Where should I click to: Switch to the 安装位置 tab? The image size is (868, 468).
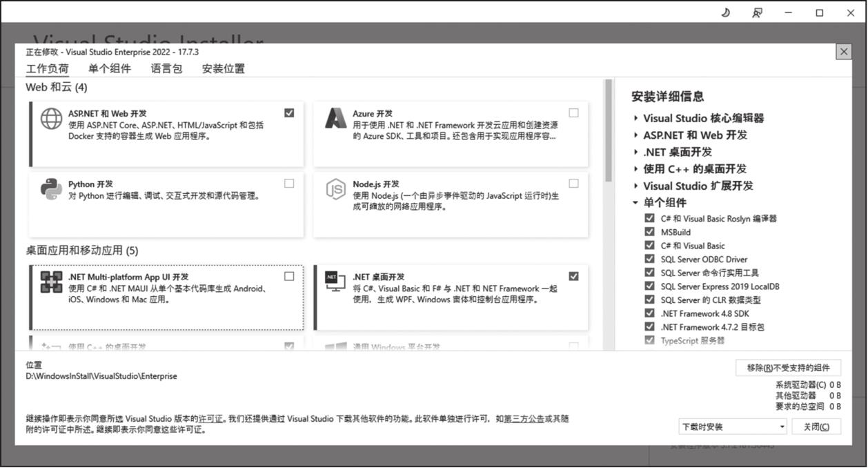pyautogui.click(x=224, y=68)
